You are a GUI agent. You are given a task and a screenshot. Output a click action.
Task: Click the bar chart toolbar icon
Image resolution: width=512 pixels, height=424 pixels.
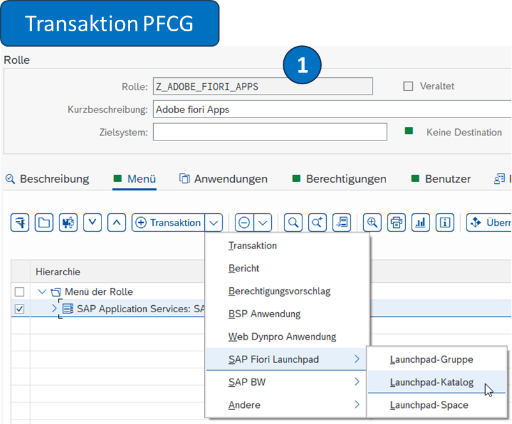[x=421, y=222]
